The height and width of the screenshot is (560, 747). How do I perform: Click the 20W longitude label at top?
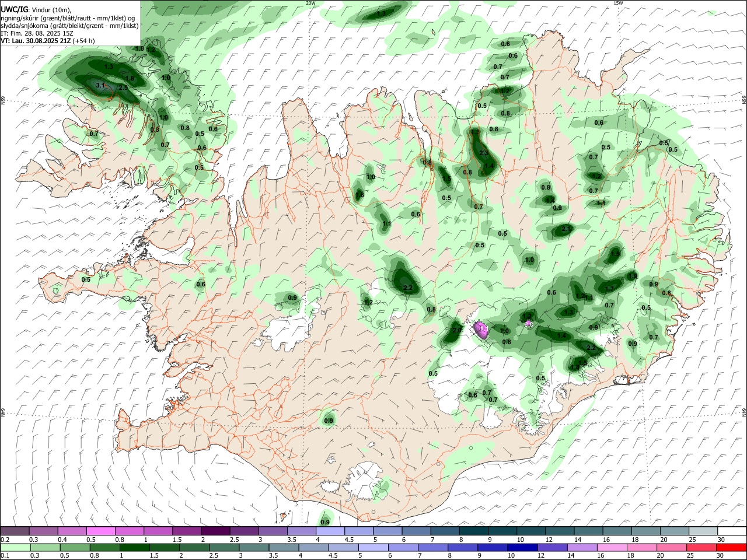(x=310, y=3)
